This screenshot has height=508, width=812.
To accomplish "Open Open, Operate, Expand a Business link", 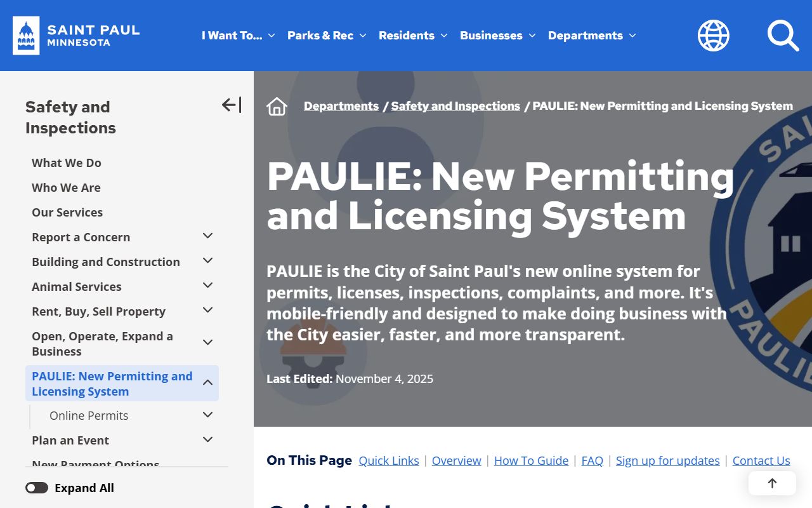I will [x=103, y=344].
